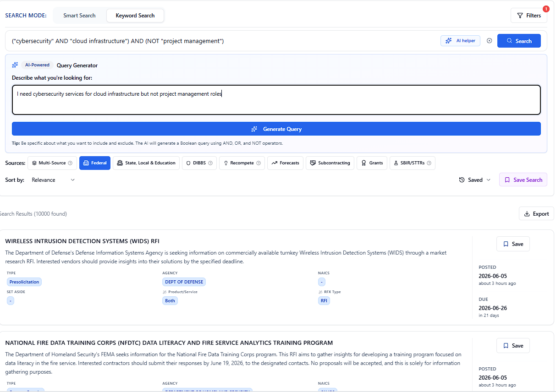Select the Multi-Source source
This screenshot has width=556, height=392.
[52, 163]
